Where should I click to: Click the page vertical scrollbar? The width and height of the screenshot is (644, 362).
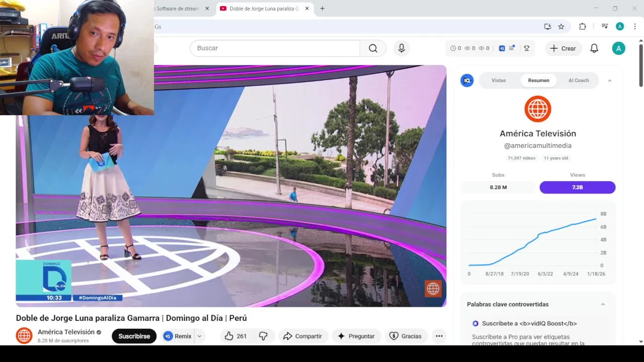[641, 65]
